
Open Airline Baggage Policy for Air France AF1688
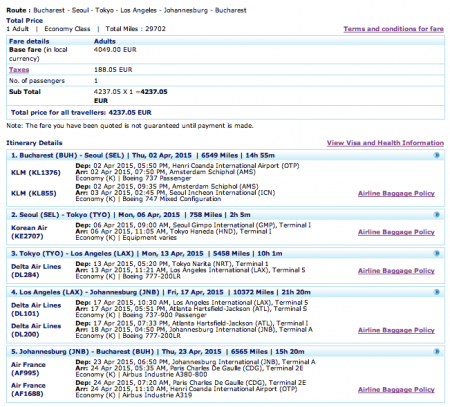[396, 389]
